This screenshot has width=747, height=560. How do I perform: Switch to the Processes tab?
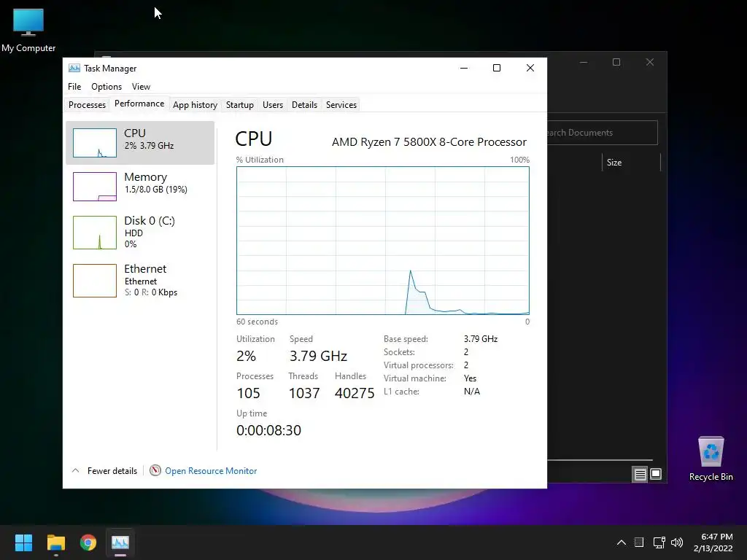[x=88, y=105]
